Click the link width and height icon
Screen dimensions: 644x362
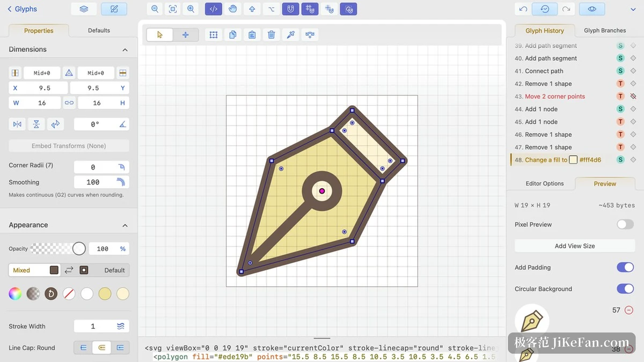pyautogui.click(x=69, y=103)
